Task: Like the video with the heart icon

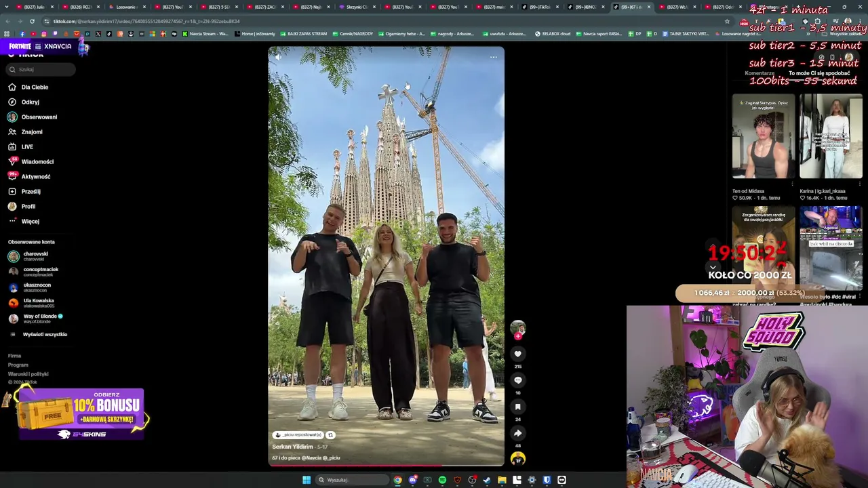Action: 517,354
